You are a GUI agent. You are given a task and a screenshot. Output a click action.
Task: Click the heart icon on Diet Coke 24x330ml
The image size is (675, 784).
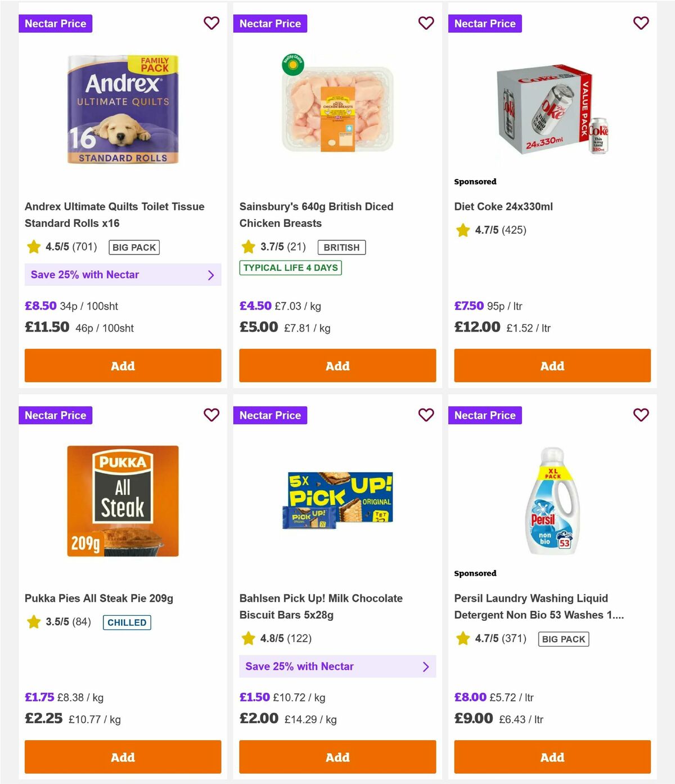tap(641, 23)
